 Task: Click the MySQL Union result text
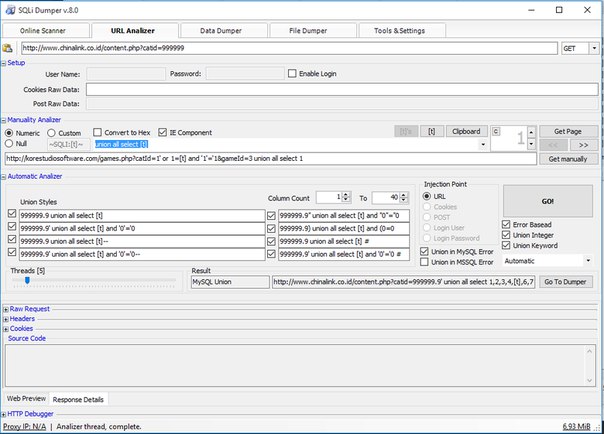(x=230, y=282)
